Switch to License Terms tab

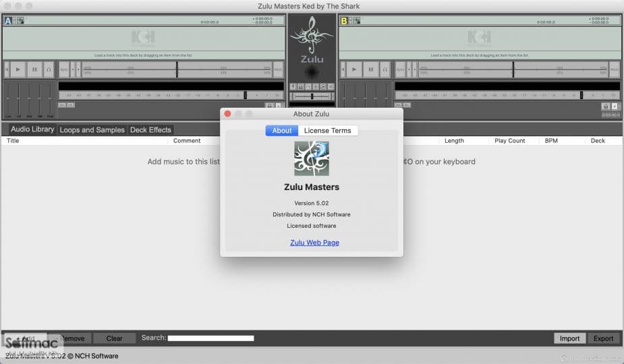pyautogui.click(x=328, y=131)
